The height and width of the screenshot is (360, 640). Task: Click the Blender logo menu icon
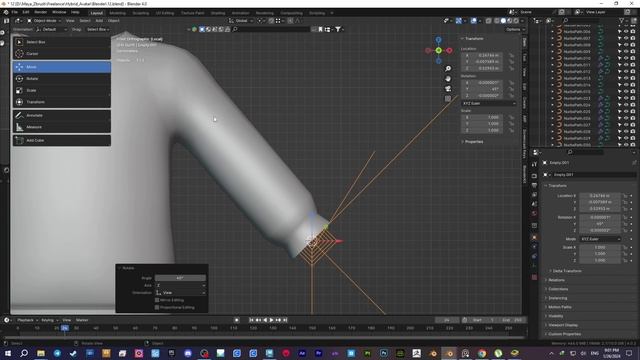click(x=6, y=12)
